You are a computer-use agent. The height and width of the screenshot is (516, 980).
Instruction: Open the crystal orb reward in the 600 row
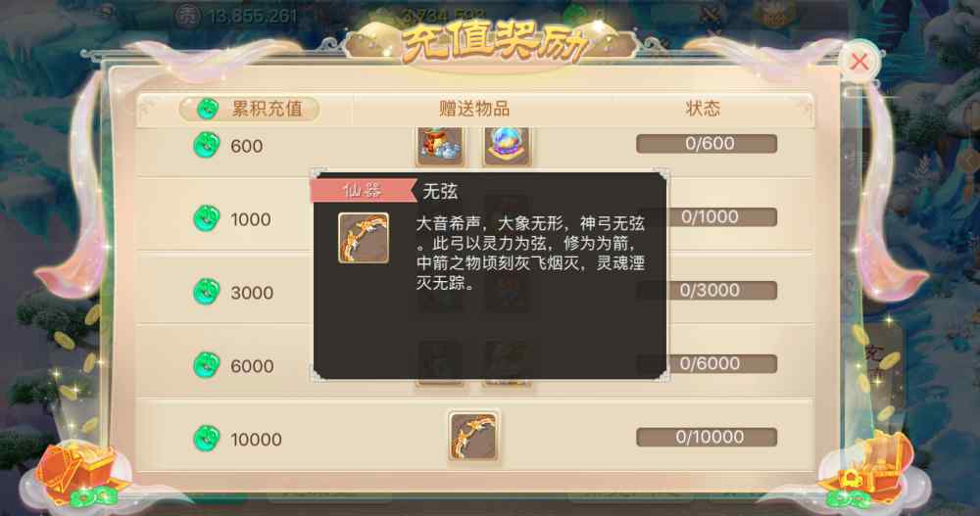tap(507, 146)
